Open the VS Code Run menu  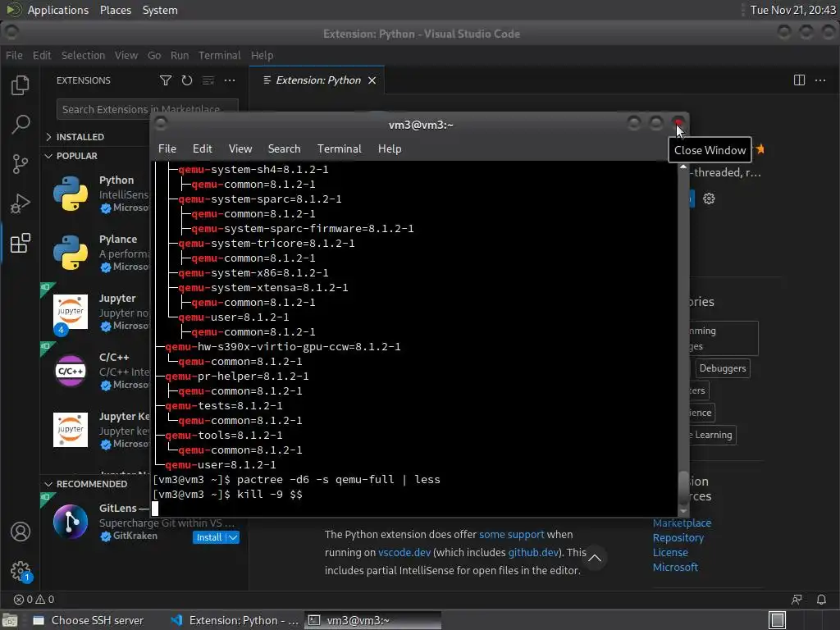pos(180,55)
